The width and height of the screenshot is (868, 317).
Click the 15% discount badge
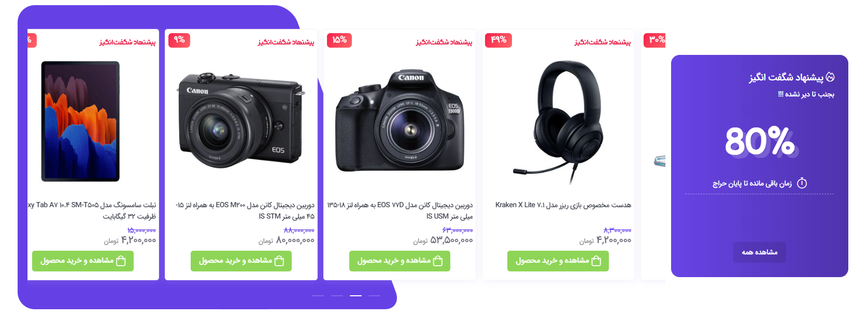click(339, 40)
